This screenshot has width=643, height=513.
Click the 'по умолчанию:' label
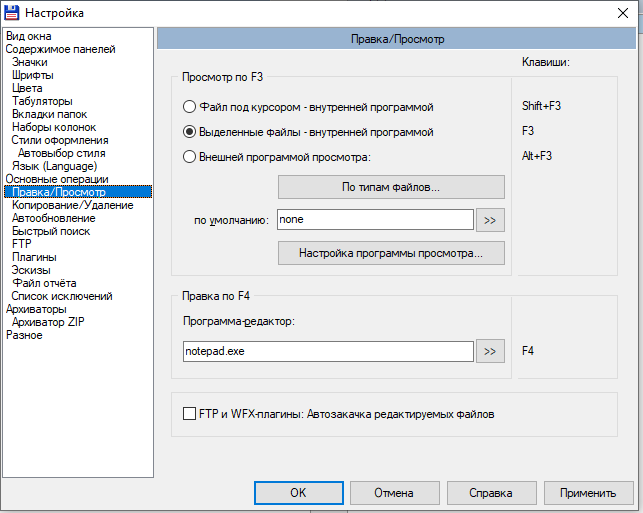coord(231,221)
